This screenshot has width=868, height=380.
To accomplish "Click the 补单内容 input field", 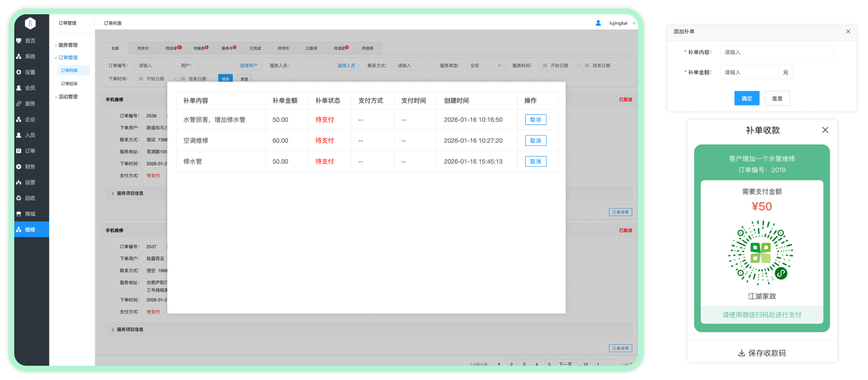I will (777, 52).
